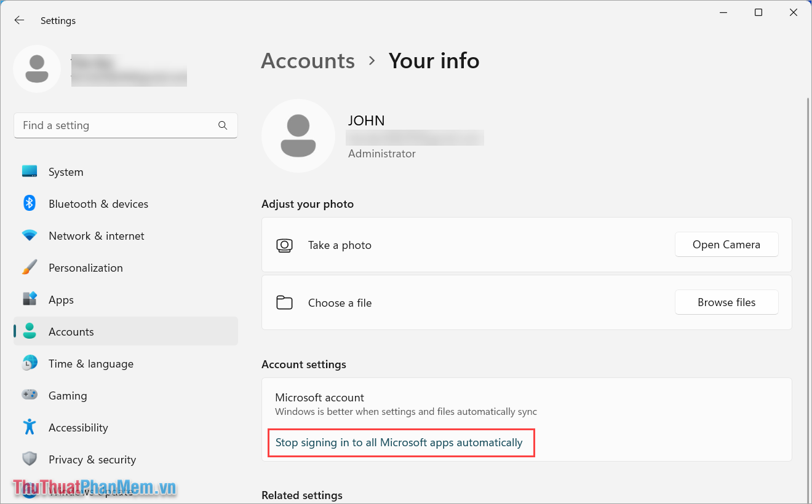This screenshot has height=504, width=812.
Task: Open JOHN's large profile picture
Action: coord(298,136)
